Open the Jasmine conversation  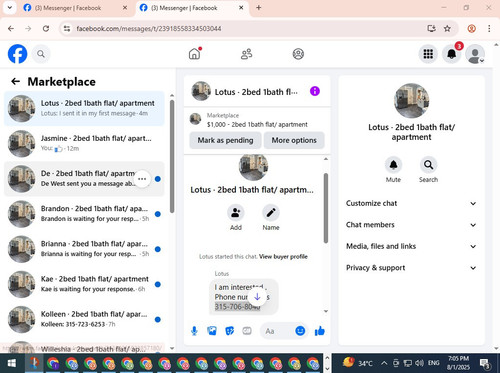click(x=84, y=143)
